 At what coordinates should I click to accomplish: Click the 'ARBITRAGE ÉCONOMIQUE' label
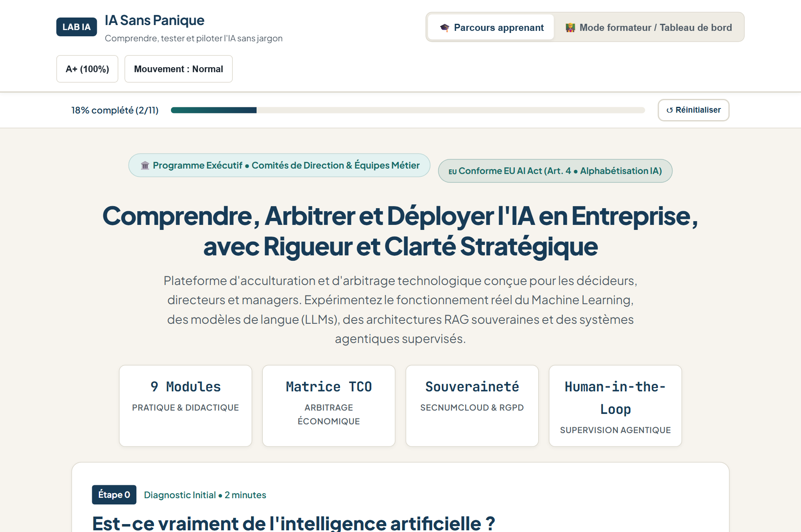pos(329,414)
